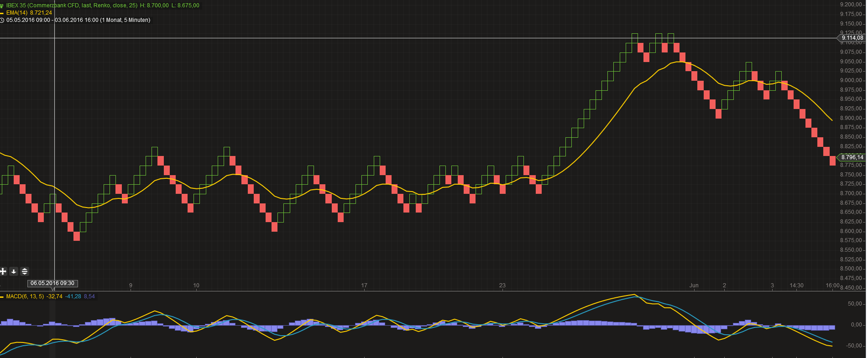Viewport: 868px width, 358px height.
Task: Click the 50,00 level on MACD axis
Action: (x=855, y=304)
